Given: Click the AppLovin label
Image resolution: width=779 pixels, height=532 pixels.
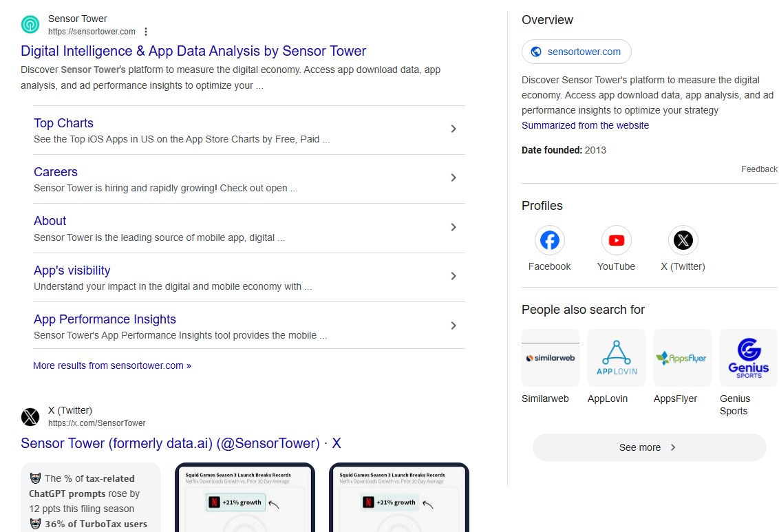Looking at the screenshot, I should (608, 398).
